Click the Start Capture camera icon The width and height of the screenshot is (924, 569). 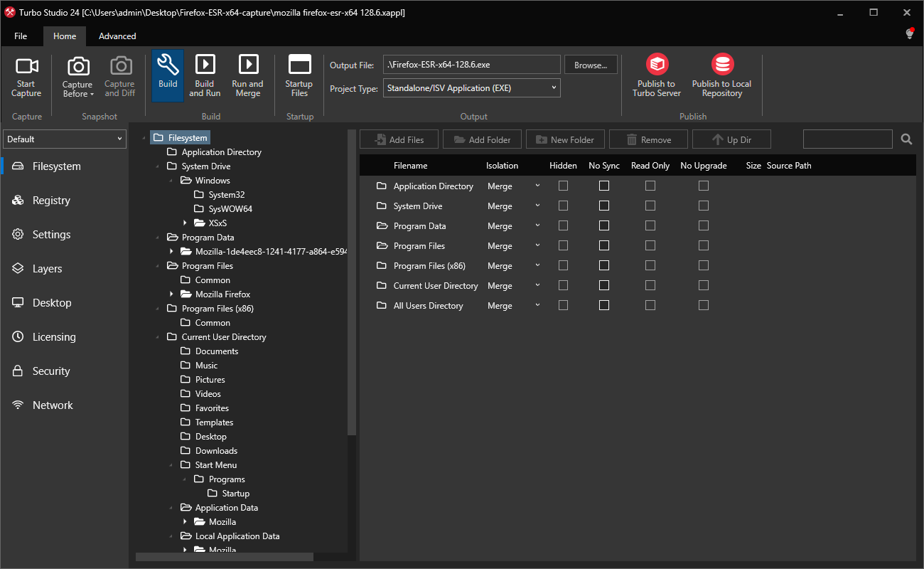coord(26,67)
